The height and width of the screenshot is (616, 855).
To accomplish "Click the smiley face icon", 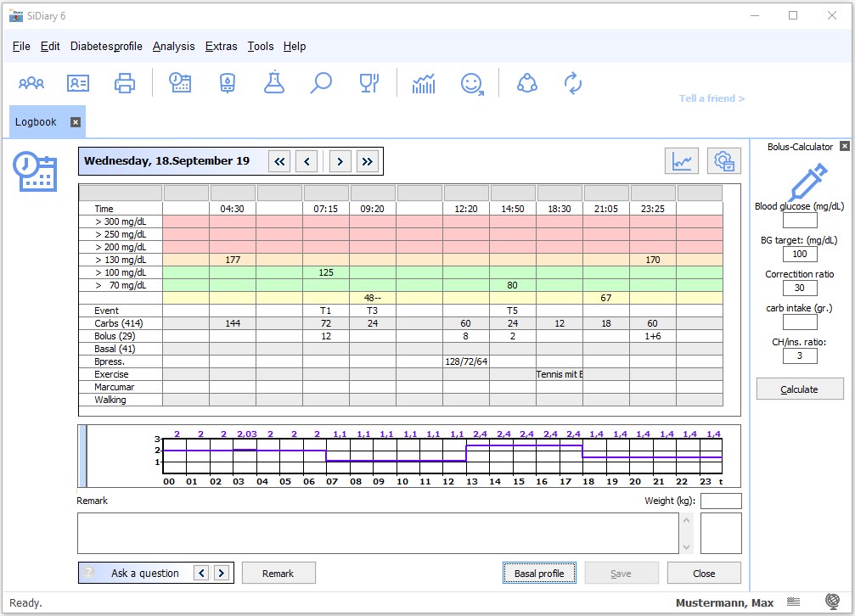I will (472, 84).
